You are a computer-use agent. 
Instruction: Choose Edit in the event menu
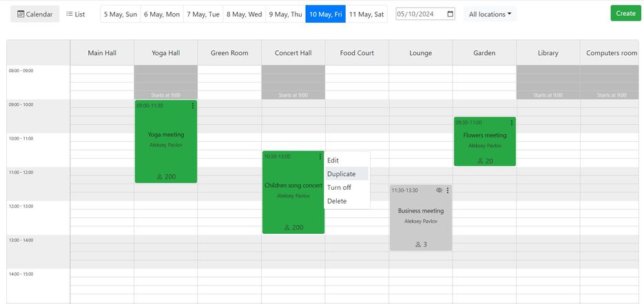(x=333, y=160)
